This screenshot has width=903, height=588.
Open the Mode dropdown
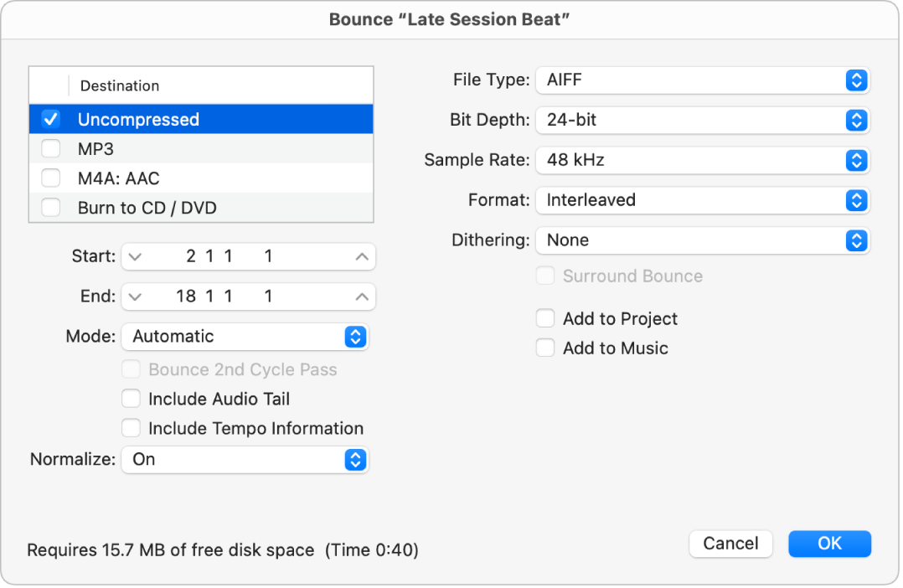[x=245, y=337]
